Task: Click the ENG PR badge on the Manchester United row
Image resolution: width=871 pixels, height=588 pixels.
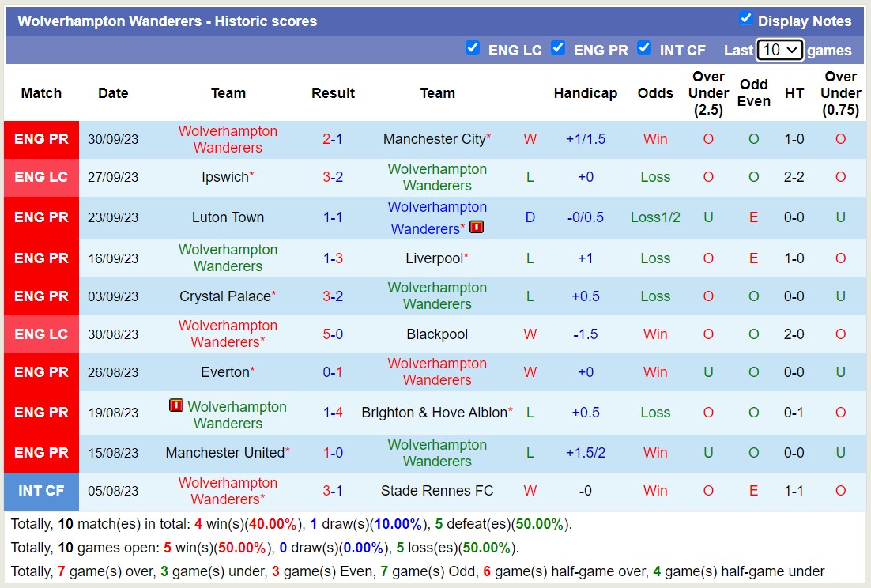Action: [x=41, y=453]
